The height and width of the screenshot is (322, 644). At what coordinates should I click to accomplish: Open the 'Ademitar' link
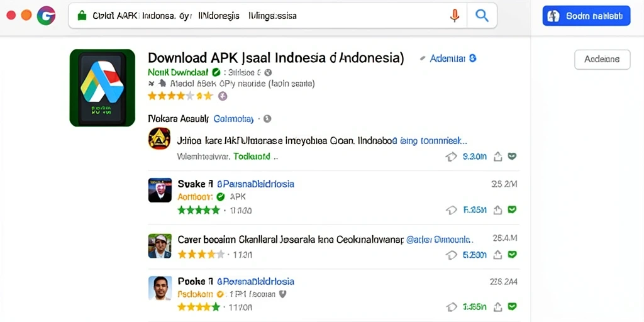[447, 58]
